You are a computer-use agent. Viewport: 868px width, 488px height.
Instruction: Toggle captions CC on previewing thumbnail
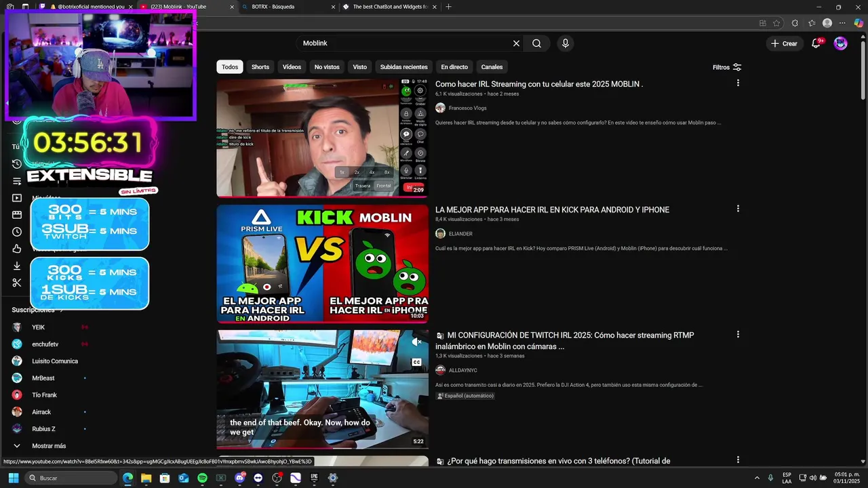click(x=417, y=363)
